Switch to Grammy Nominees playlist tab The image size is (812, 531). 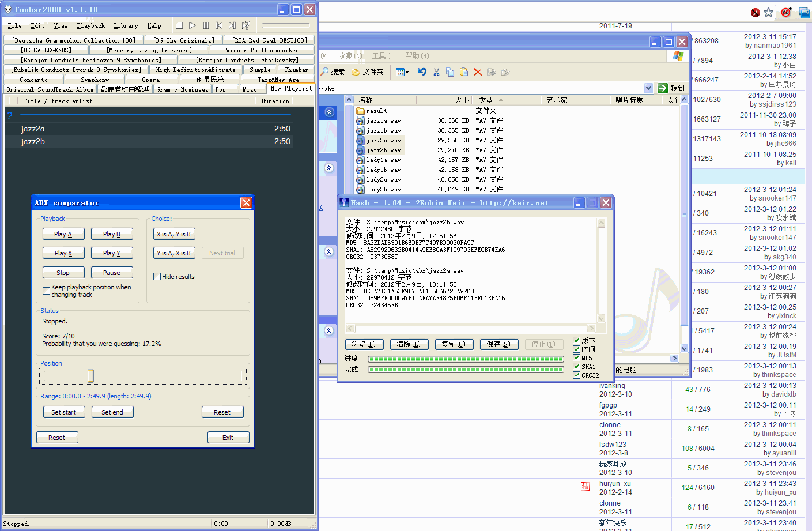tap(182, 89)
